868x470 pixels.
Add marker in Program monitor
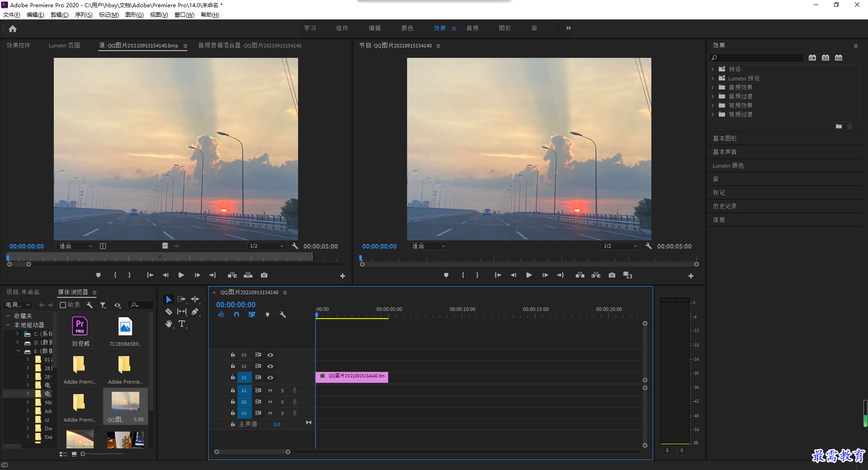pyautogui.click(x=446, y=275)
